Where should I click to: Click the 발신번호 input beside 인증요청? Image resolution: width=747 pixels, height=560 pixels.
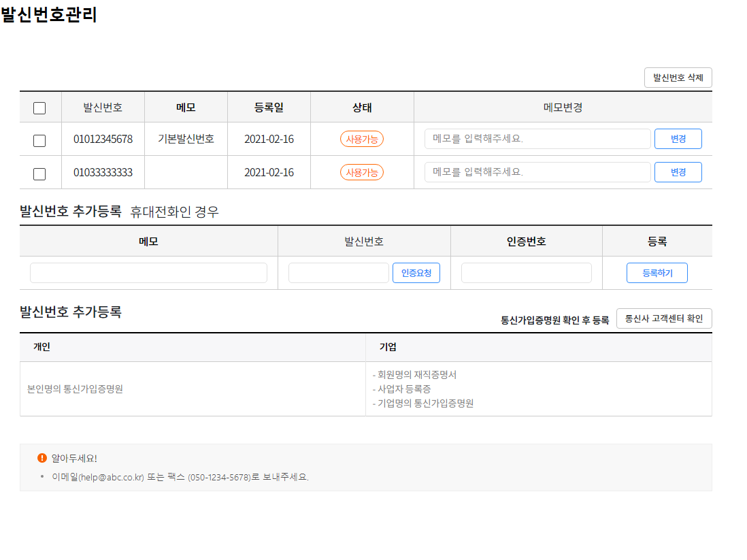[338, 273]
